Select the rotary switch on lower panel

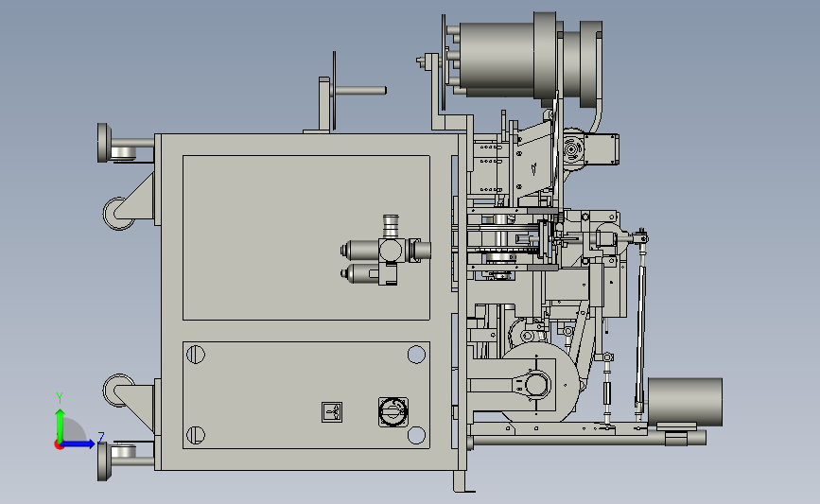pyautogui.click(x=393, y=412)
